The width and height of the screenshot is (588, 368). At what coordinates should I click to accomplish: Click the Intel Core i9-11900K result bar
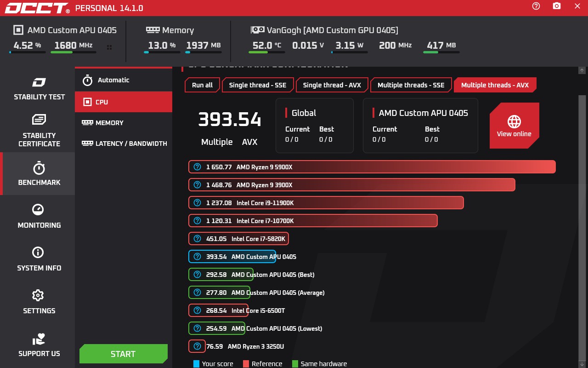pos(326,203)
